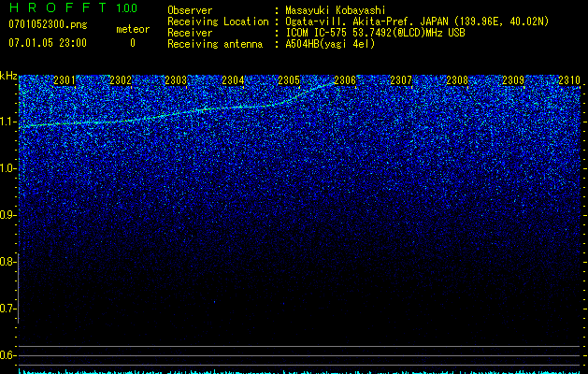Select the ICOM IC-575 receiver text
The height and width of the screenshot is (374, 588).
(x=375, y=33)
